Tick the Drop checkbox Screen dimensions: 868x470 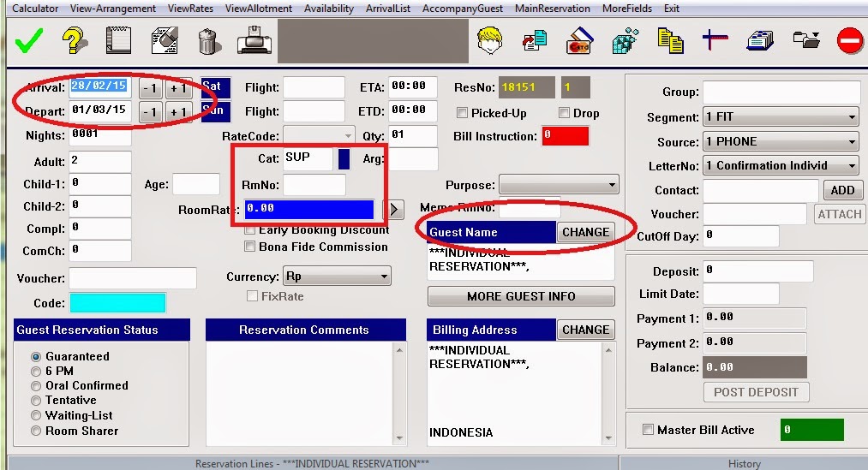coord(564,113)
